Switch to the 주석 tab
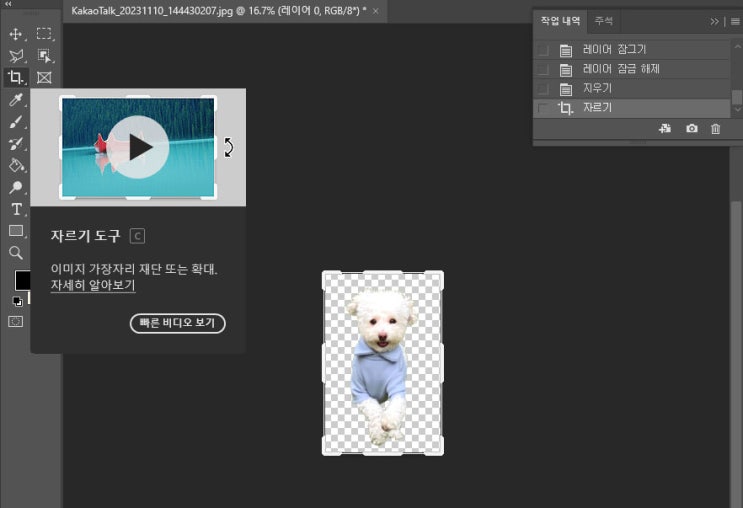Image resolution: width=743 pixels, height=508 pixels. [604, 21]
